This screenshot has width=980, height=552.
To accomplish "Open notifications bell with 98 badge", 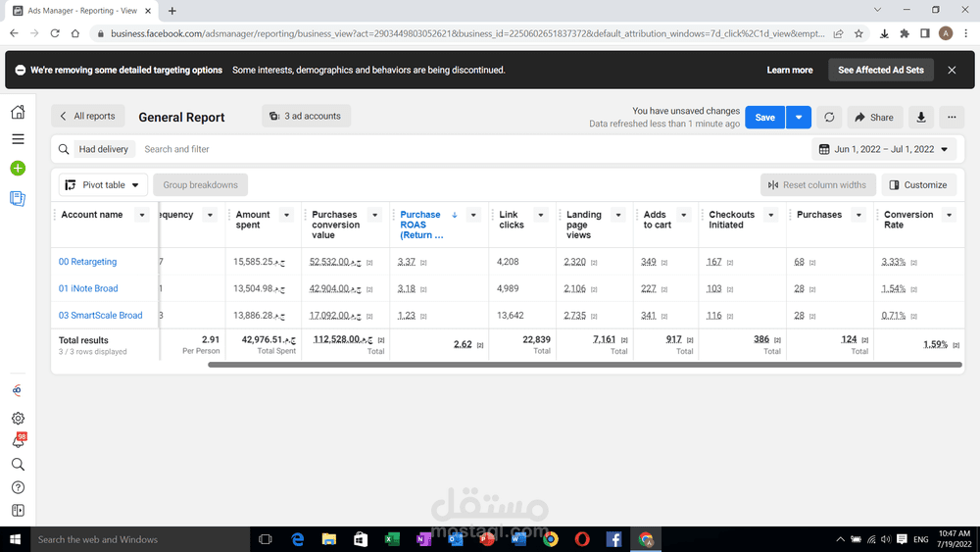I will point(19,441).
